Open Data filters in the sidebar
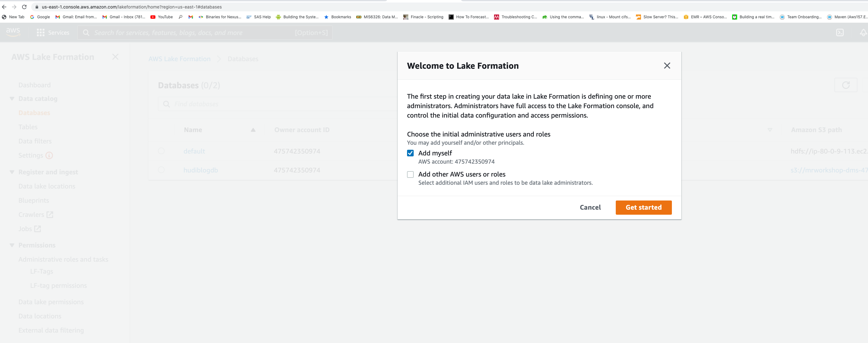The image size is (868, 343). (35, 141)
